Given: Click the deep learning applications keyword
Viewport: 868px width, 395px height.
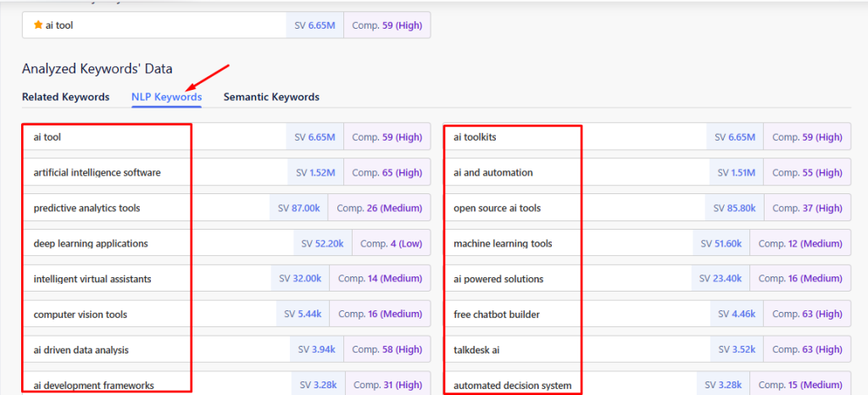Looking at the screenshot, I should pos(90,243).
